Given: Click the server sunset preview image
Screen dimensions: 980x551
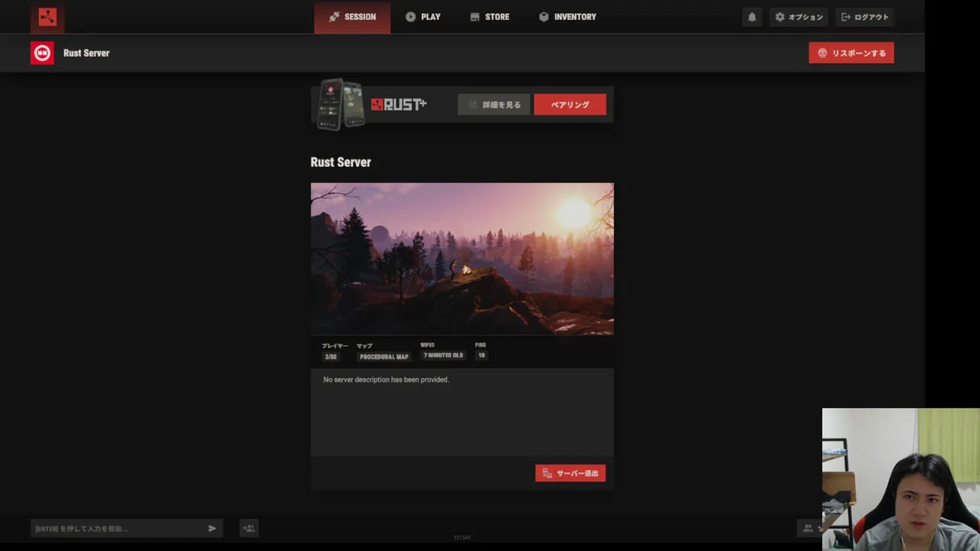Looking at the screenshot, I should coord(462,259).
